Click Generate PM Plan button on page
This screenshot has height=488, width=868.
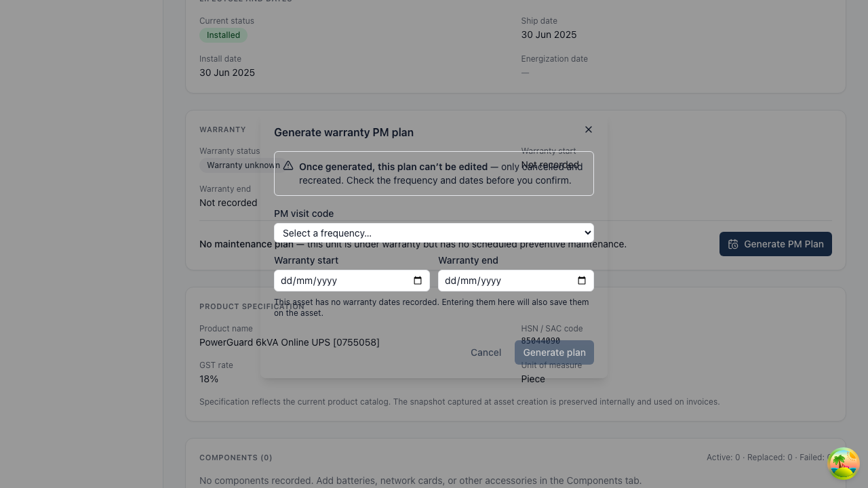(776, 244)
